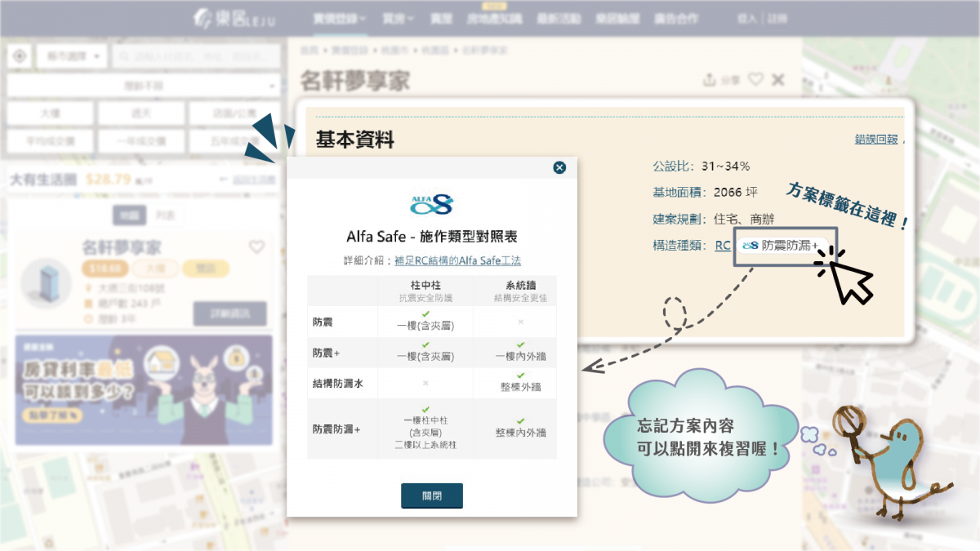Image resolution: width=980 pixels, height=551 pixels.
Task: Click the RC structure type link
Action: 723,245
